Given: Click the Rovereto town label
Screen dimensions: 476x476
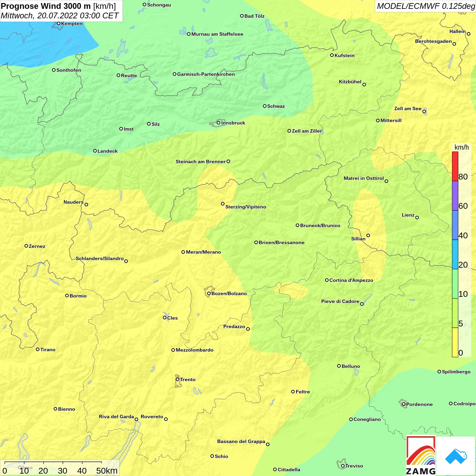Looking at the screenshot, I should click(152, 417).
